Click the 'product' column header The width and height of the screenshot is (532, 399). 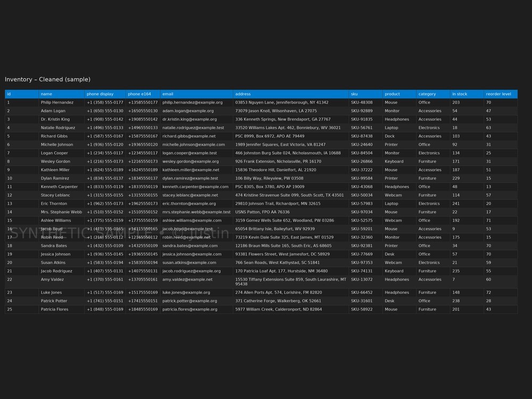click(x=400, y=94)
